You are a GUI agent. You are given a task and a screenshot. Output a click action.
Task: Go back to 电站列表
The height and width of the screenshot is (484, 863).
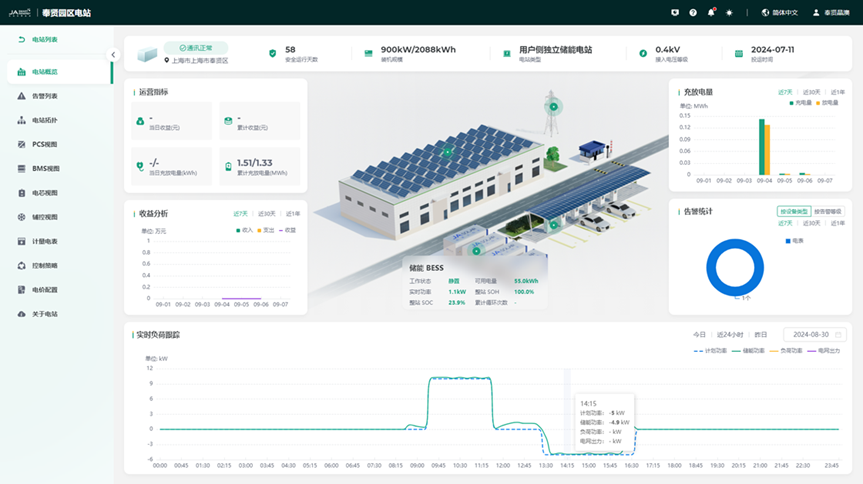pos(38,39)
